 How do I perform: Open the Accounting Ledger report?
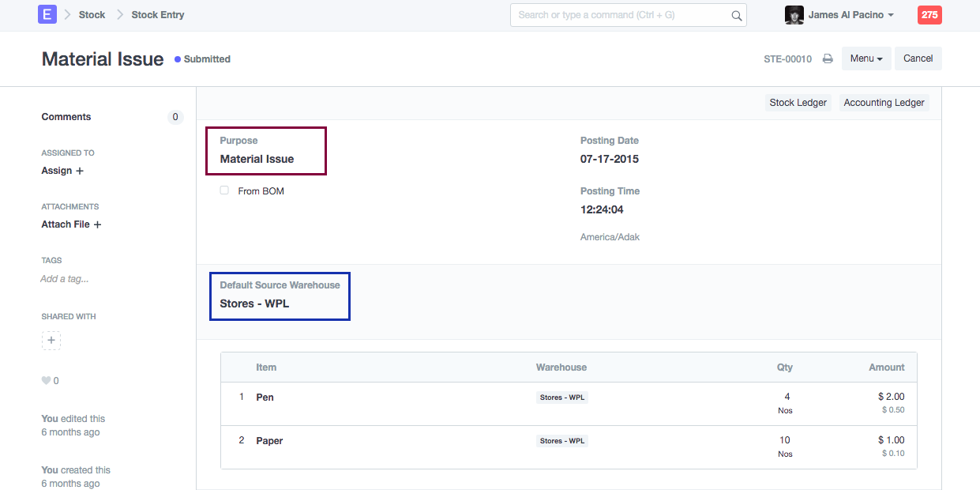tap(884, 103)
